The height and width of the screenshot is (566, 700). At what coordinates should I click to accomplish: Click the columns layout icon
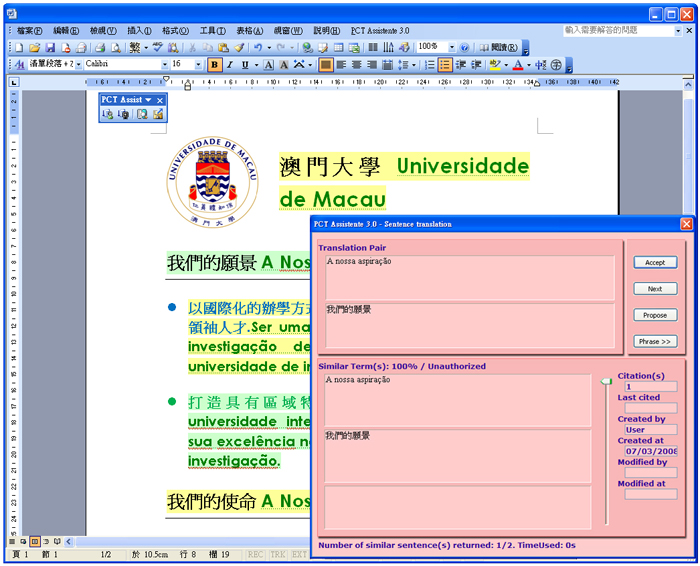coord(373,47)
